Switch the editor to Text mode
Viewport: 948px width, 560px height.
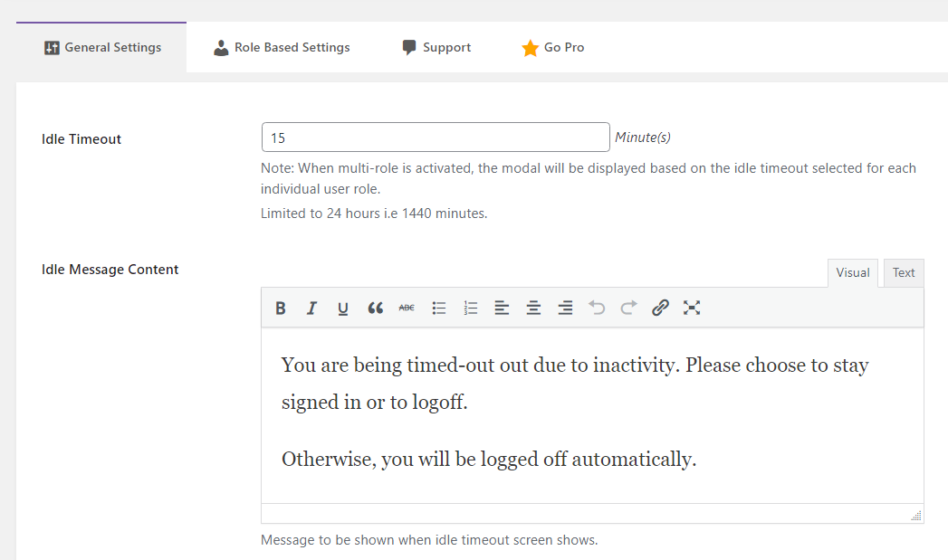pos(903,272)
